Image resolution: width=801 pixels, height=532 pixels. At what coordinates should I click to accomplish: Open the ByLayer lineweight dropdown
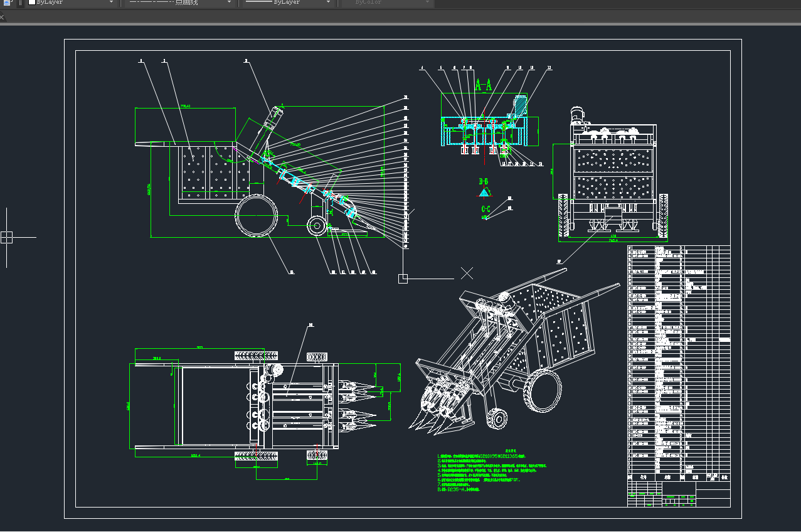coord(288,3)
